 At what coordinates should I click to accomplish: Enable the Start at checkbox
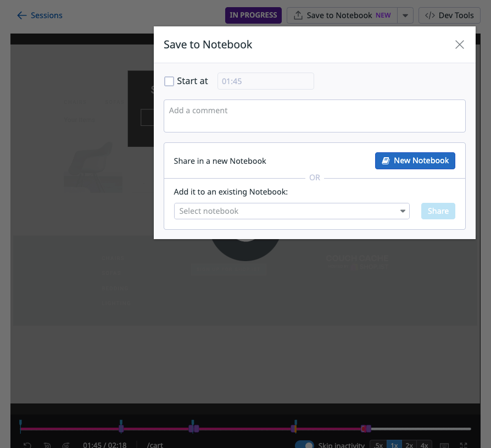[x=169, y=81]
